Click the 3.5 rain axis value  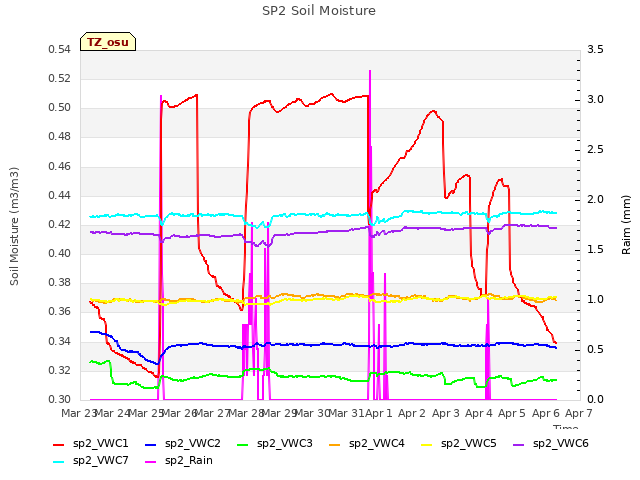click(x=596, y=50)
